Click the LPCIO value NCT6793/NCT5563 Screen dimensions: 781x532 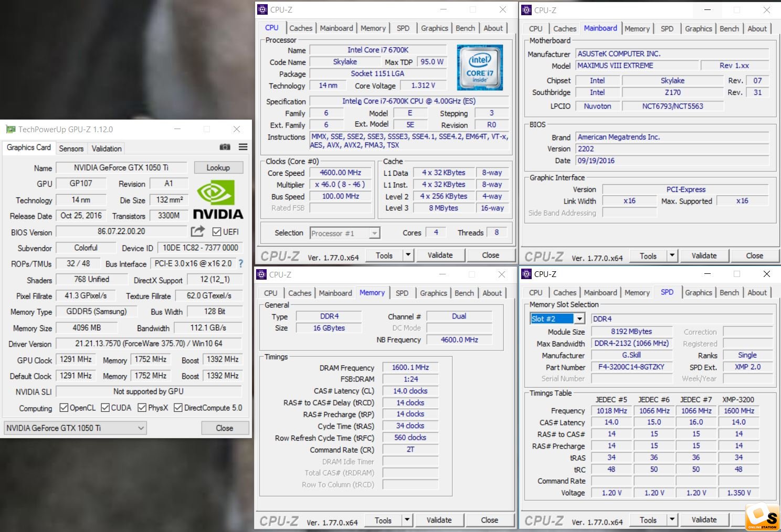[672, 106]
